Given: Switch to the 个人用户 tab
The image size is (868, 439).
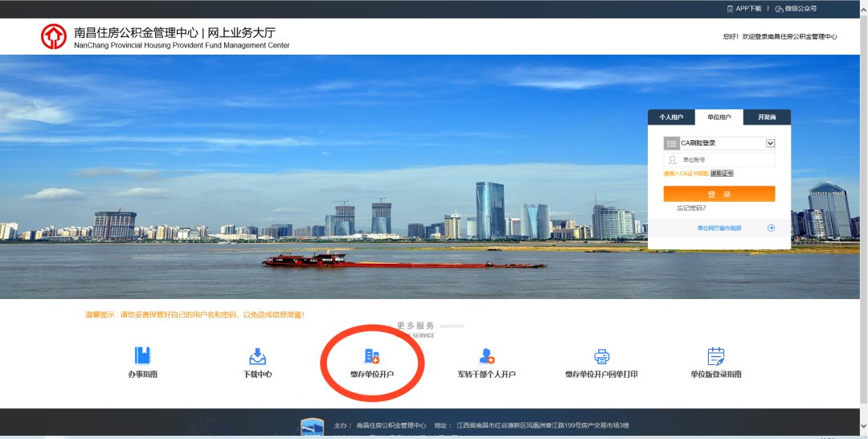Looking at the screenshot, I should [x=671, y=117].
